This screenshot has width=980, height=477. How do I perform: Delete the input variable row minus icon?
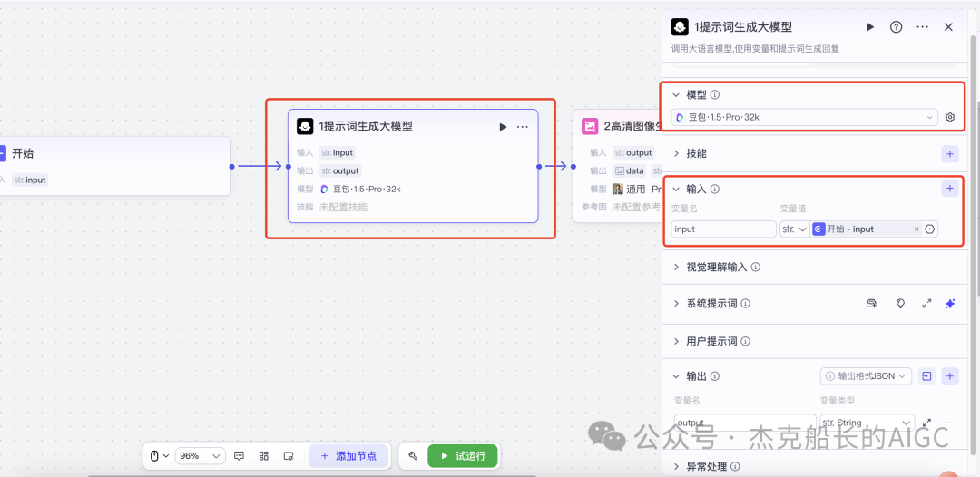coord(950,229)
